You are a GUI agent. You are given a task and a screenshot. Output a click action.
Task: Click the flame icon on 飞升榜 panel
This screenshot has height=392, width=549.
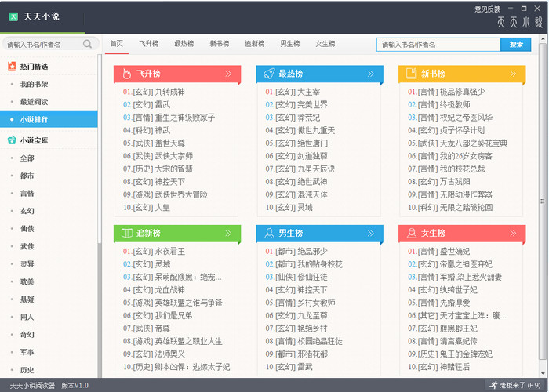point(125,74)
